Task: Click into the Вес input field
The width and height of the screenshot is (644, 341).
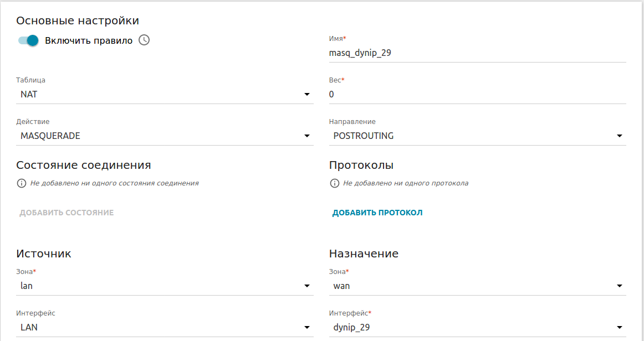Action: click(477, 95)
